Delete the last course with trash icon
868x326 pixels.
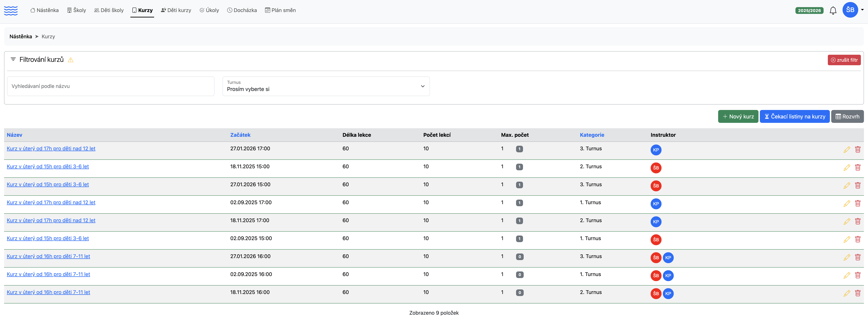[x=857, y=293]
